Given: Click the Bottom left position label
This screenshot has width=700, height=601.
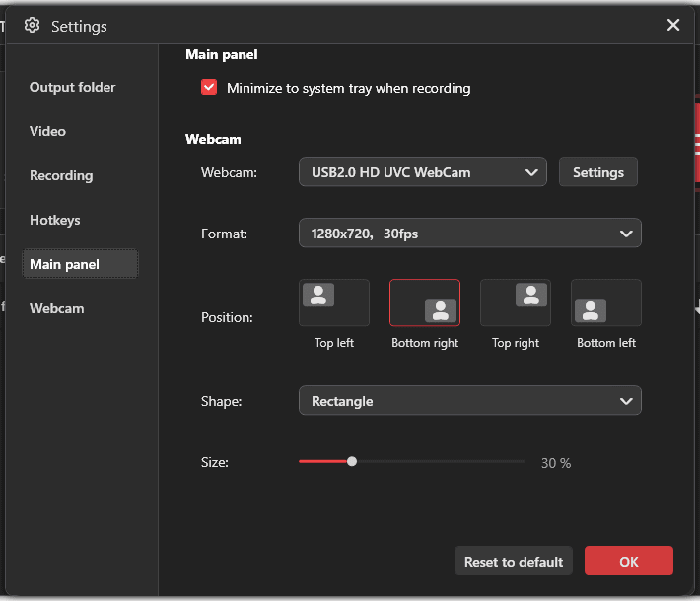Looking at the screenshot, I should pyautogui.click(x=606, y=343).
